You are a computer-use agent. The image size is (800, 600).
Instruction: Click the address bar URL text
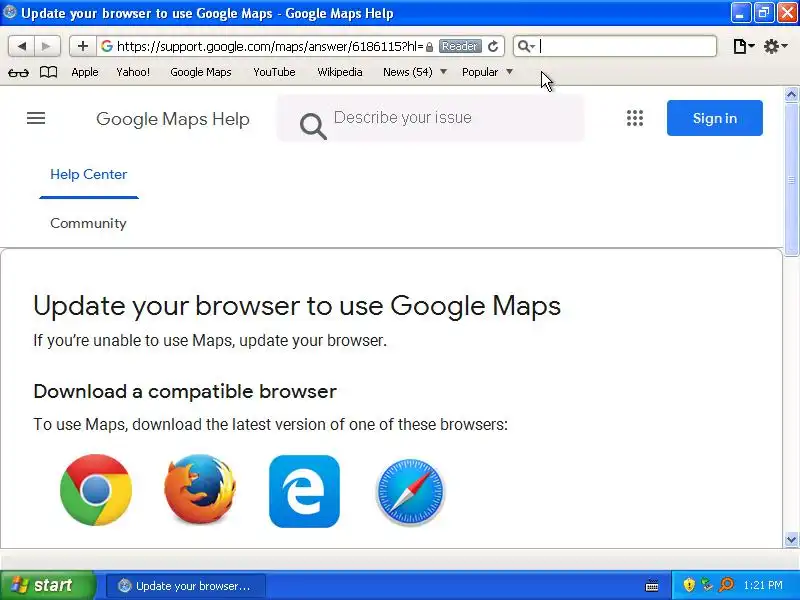(x=270, y=46)
